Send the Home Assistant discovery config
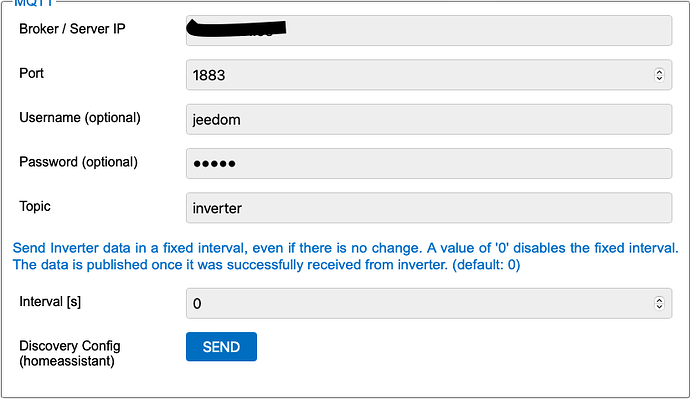 point(221,347)
